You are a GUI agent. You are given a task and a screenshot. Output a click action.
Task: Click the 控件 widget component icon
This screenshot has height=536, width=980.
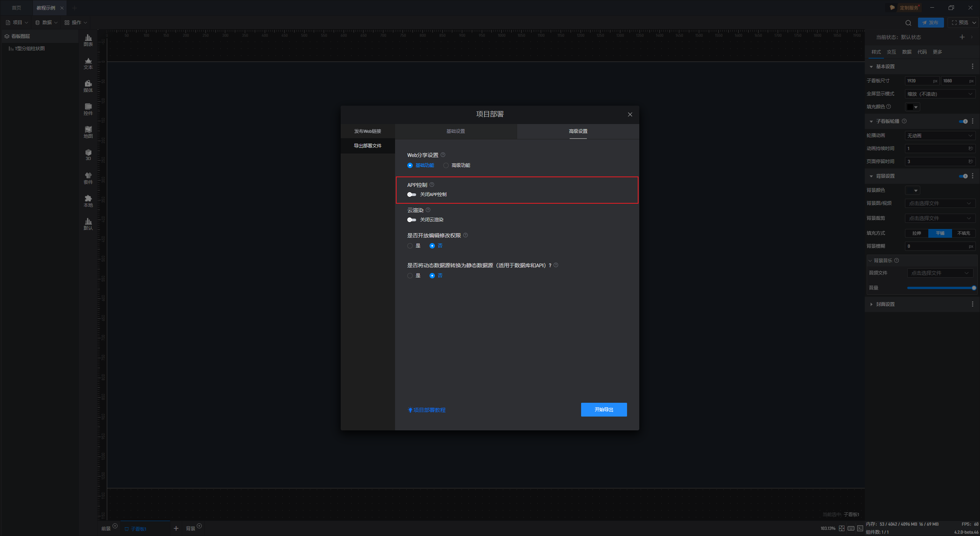tap(88, 109)
